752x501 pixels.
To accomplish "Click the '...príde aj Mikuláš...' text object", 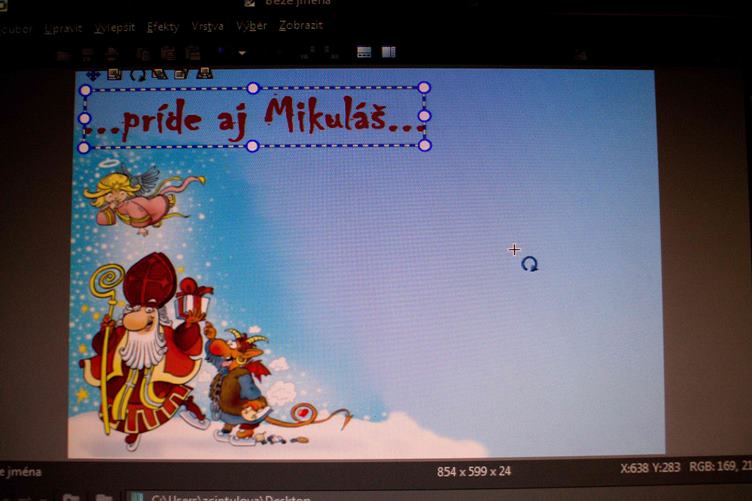I will (x=256, y=118).
